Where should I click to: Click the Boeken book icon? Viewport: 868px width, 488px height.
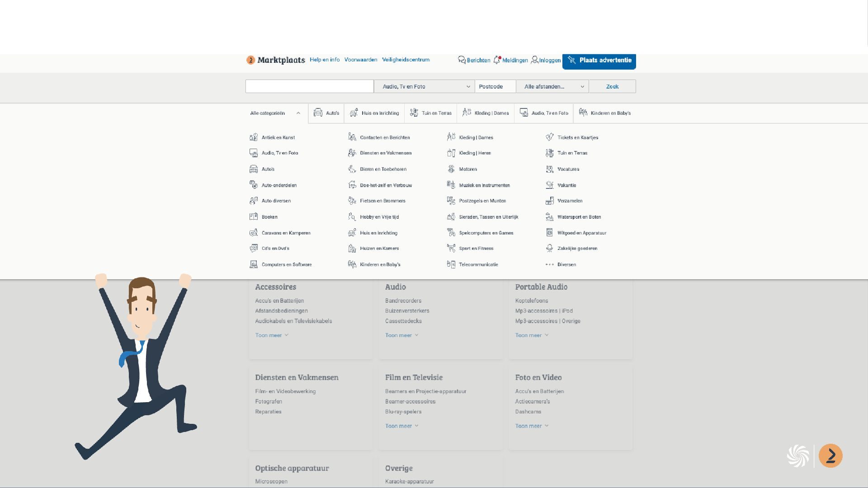pyautogui.click(x=254, y=217)
